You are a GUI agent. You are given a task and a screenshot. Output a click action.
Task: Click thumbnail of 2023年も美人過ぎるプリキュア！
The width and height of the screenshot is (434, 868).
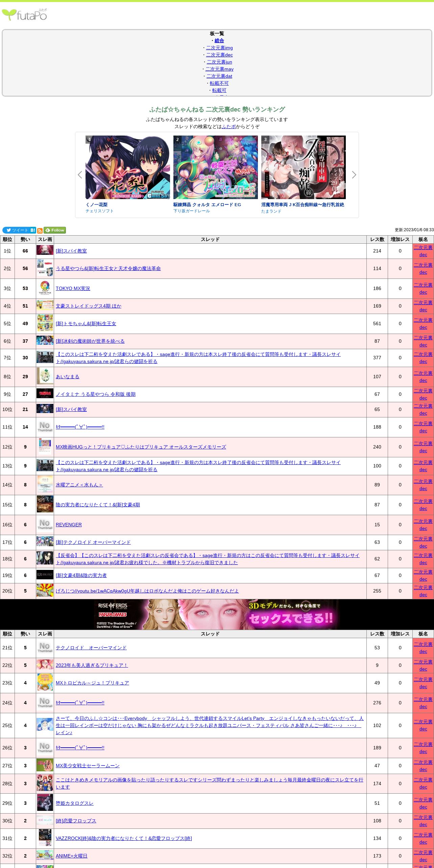tap(45, 665)
